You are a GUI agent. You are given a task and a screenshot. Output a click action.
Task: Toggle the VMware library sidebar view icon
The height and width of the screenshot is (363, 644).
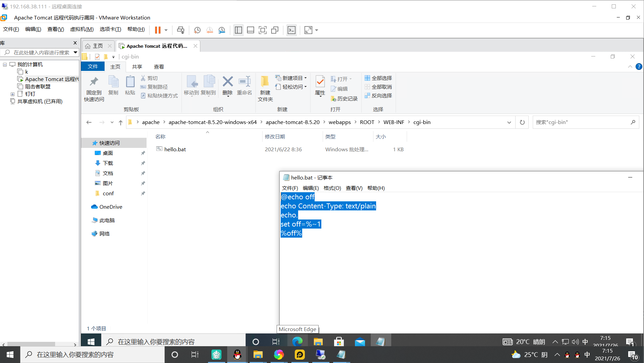[x=238, y=30]
